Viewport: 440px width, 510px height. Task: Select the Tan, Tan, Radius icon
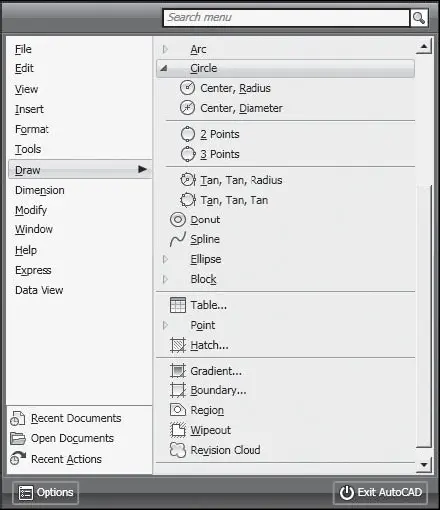point(188,180)
